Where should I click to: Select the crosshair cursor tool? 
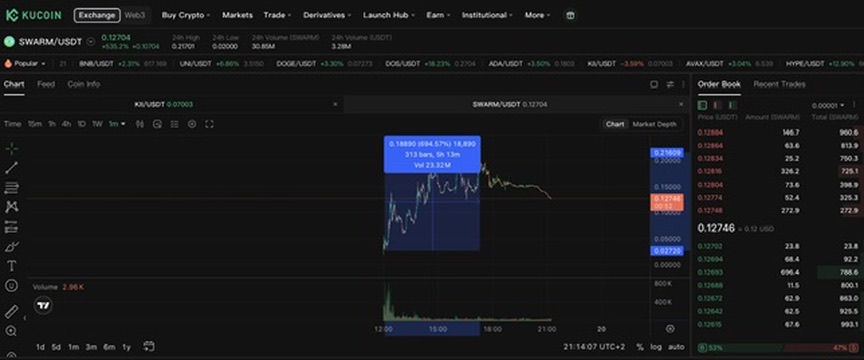(12, 148)
